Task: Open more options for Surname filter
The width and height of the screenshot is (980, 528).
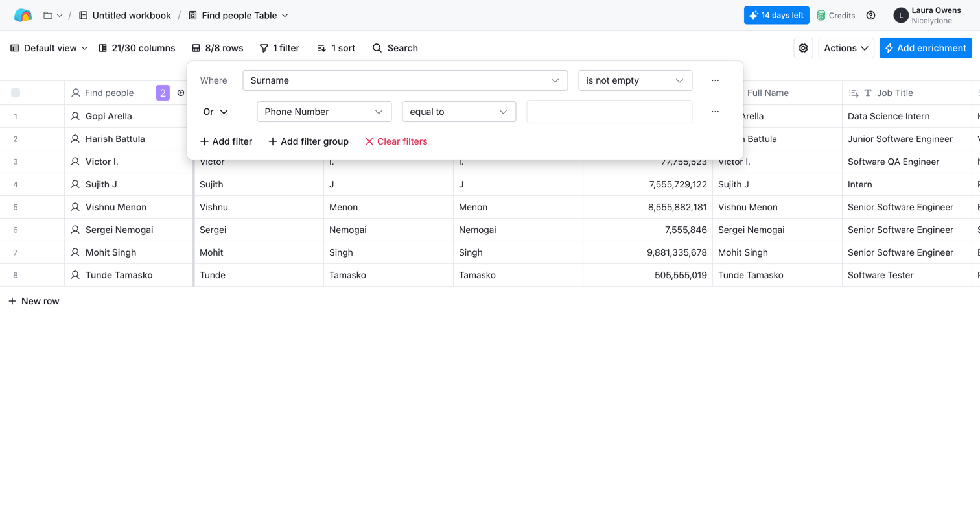Action: point(715,80)
